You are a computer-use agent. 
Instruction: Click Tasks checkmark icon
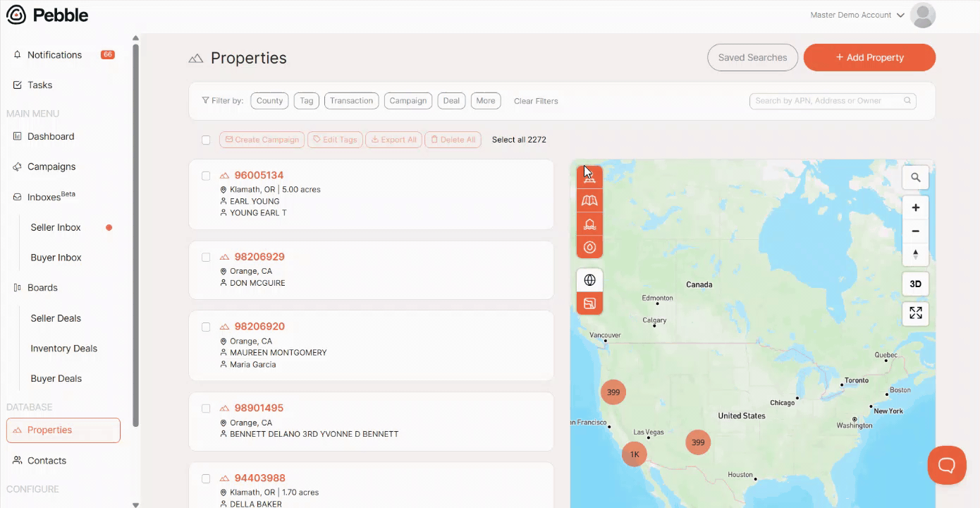[x=18, y=85]
